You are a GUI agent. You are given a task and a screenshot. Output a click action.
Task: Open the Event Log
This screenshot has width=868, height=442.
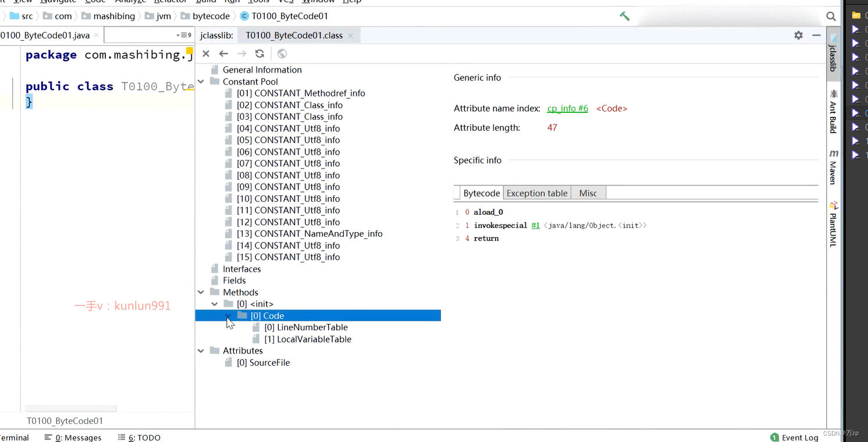[x=794, y=437]
